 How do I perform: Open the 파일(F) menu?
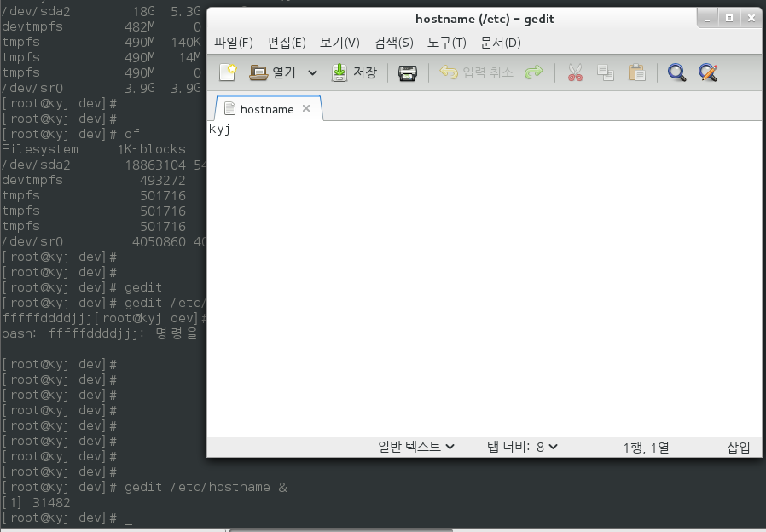pos(234,43)
